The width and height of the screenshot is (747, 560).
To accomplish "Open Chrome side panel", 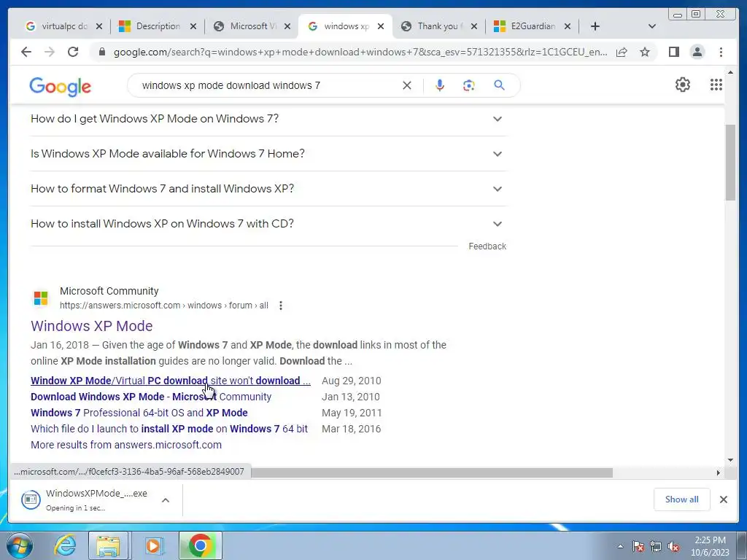I will [673, 52].
